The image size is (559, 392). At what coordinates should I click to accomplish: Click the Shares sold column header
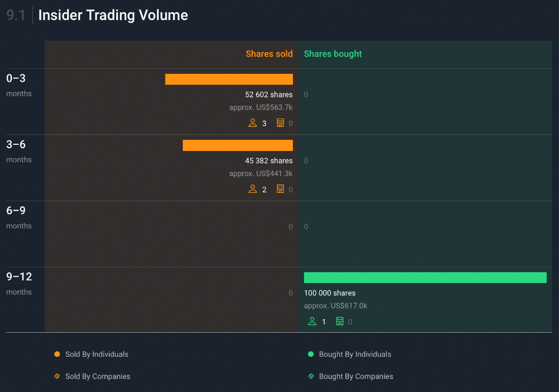[269, 54]
